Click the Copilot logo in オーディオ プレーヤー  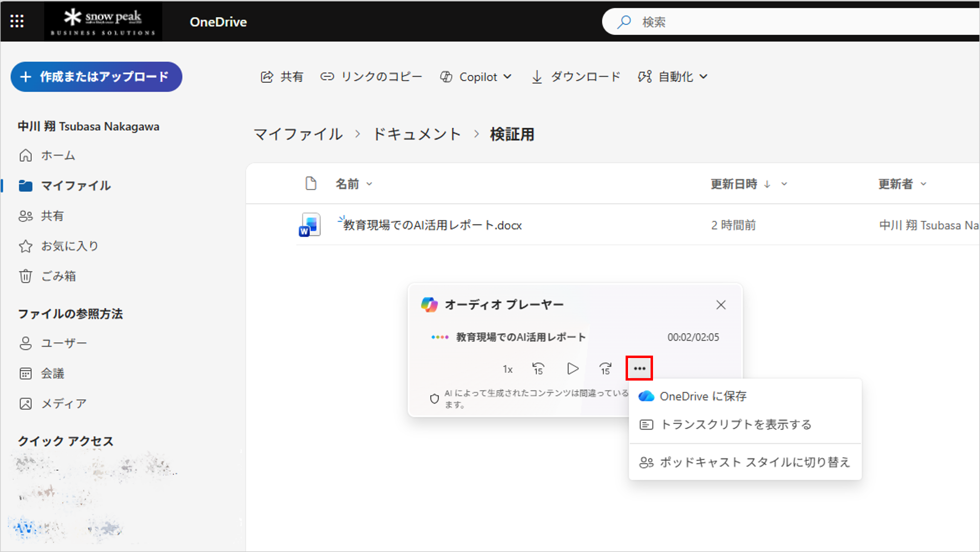(x=429, y=305)
